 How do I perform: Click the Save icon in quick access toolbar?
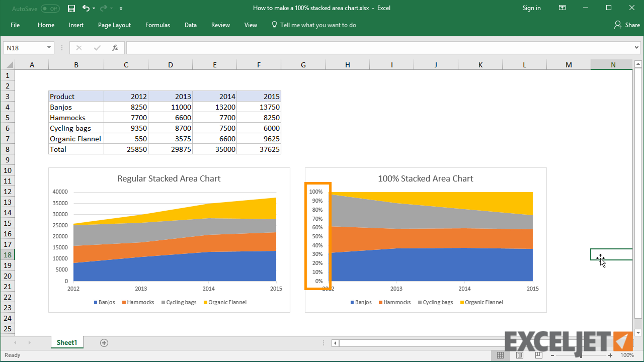71,8
